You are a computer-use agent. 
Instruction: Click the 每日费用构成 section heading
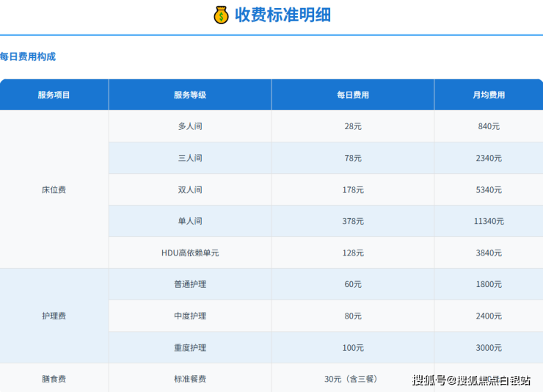point(28,57)
